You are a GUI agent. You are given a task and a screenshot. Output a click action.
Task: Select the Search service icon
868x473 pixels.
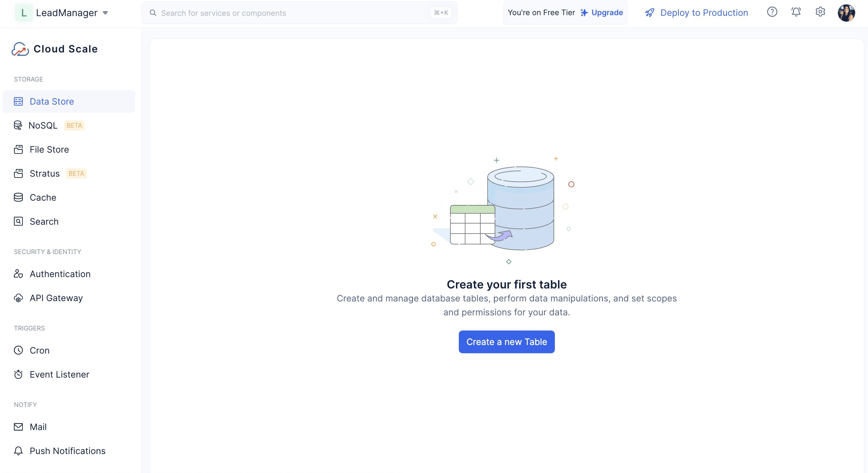pos(18,221)
